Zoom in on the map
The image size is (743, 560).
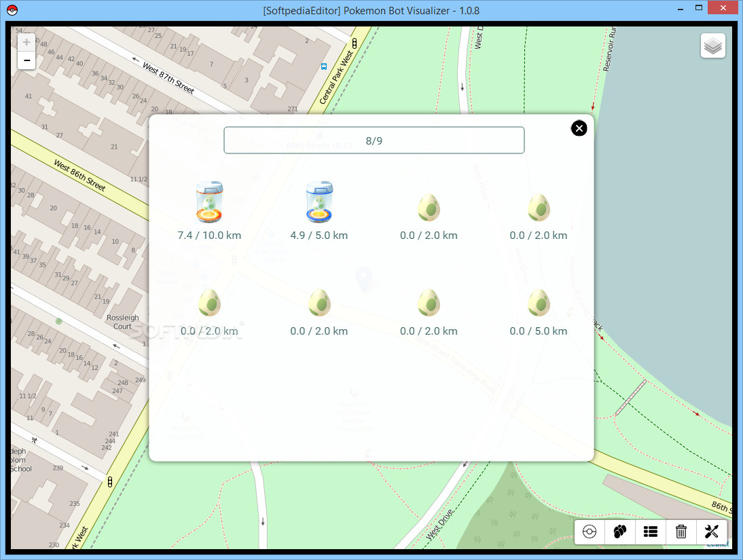click(x=26, y=42)
